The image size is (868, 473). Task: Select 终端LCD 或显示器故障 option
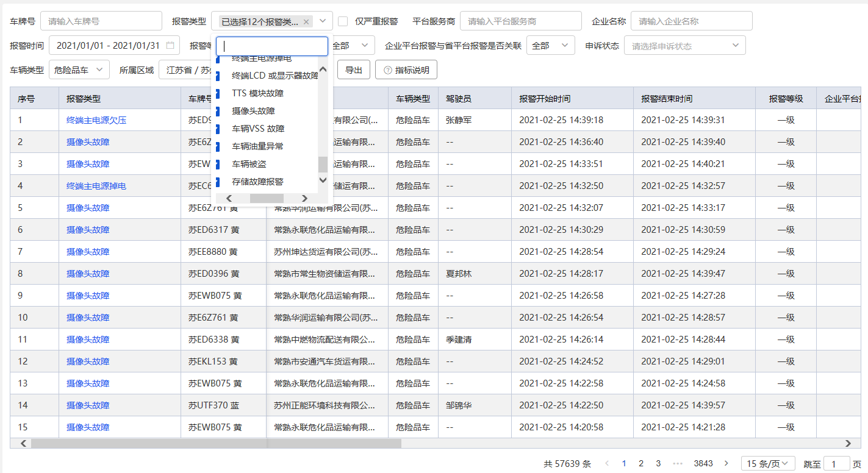point(275,76)
